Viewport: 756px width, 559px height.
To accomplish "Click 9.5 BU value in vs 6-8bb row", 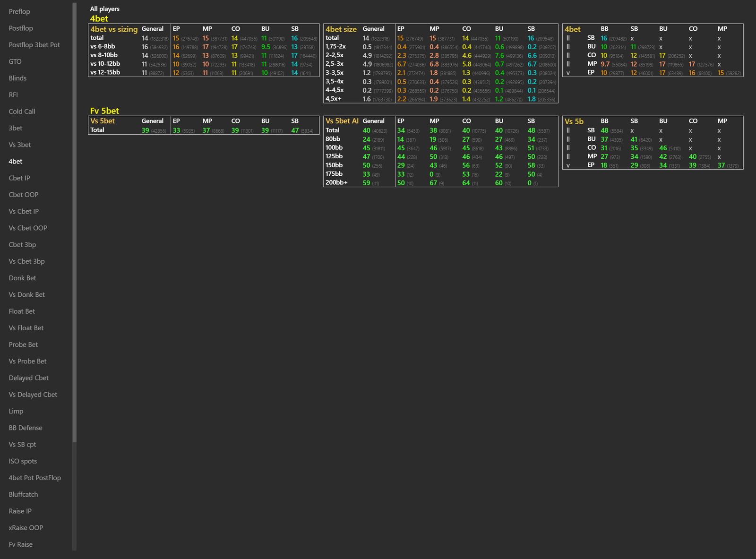I will (266, 47).
